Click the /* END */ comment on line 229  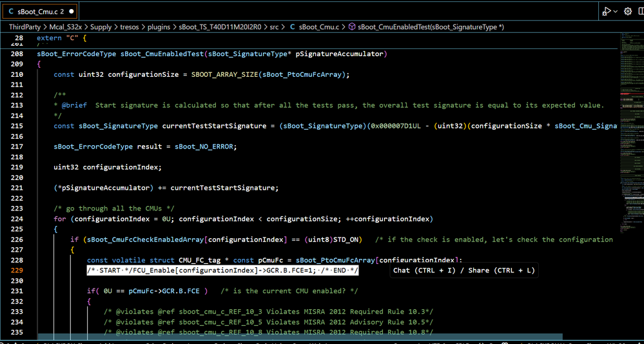tap(339, 270)
